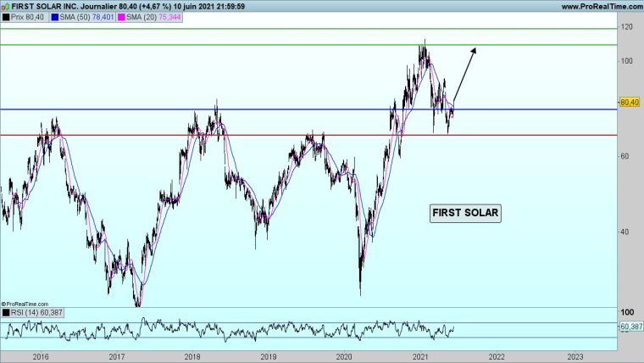Click the 2018 time axis label
The height and width of the screenshot is (363, 644).
tap(192, 357)
